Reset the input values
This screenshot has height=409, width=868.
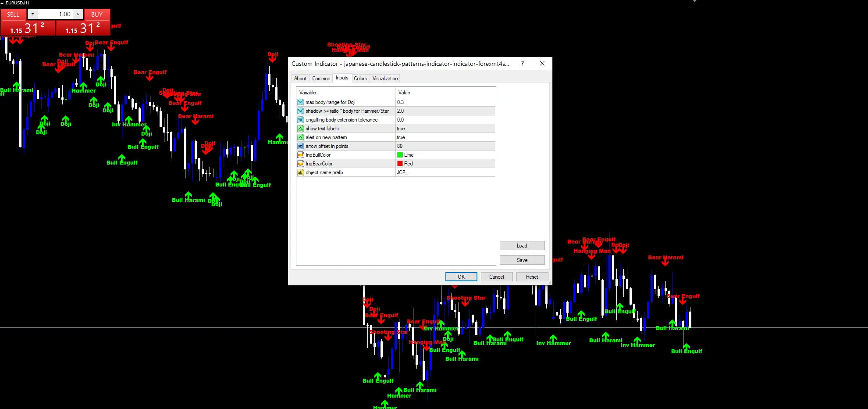[532, 277]
